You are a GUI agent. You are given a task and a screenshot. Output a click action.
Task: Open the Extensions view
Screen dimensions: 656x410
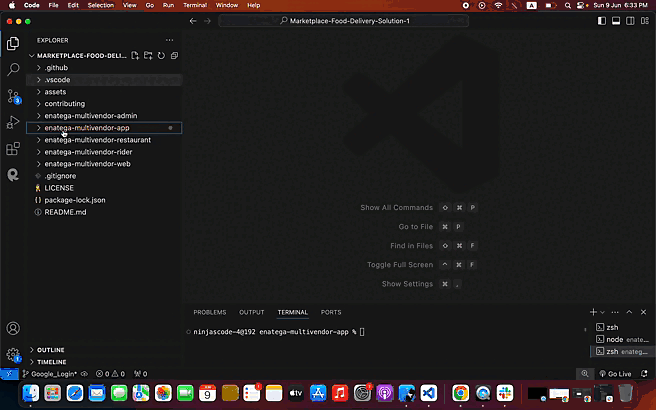point(13,148)
